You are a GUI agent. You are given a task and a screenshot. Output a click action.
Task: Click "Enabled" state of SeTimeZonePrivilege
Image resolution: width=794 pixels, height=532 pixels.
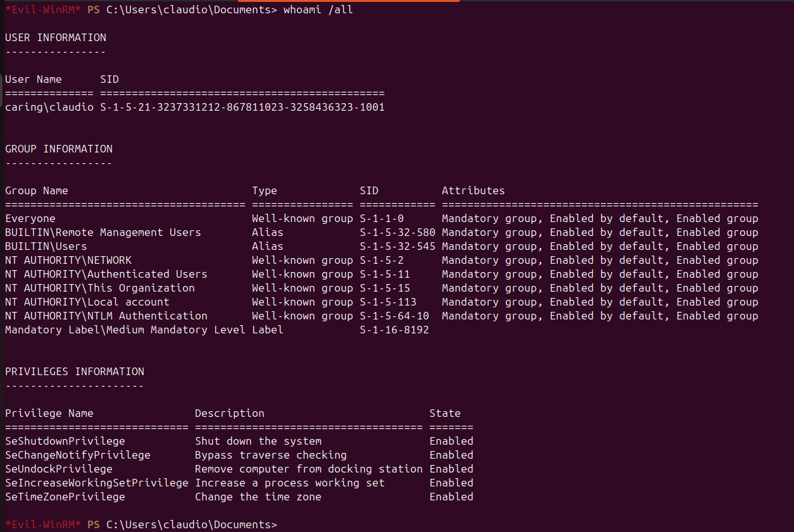click(x=451, y=497)
